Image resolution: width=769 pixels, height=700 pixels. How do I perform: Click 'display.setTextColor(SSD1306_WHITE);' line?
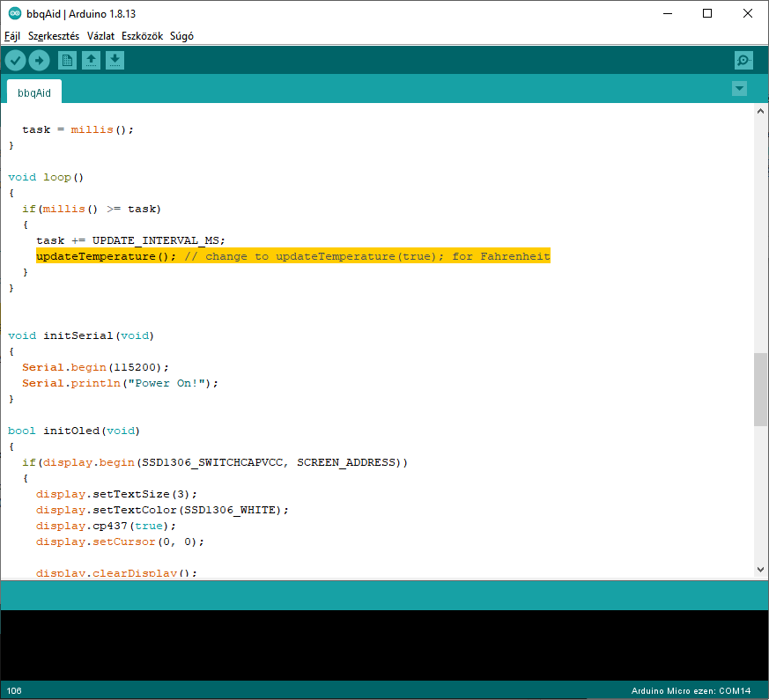coord(162,510)
